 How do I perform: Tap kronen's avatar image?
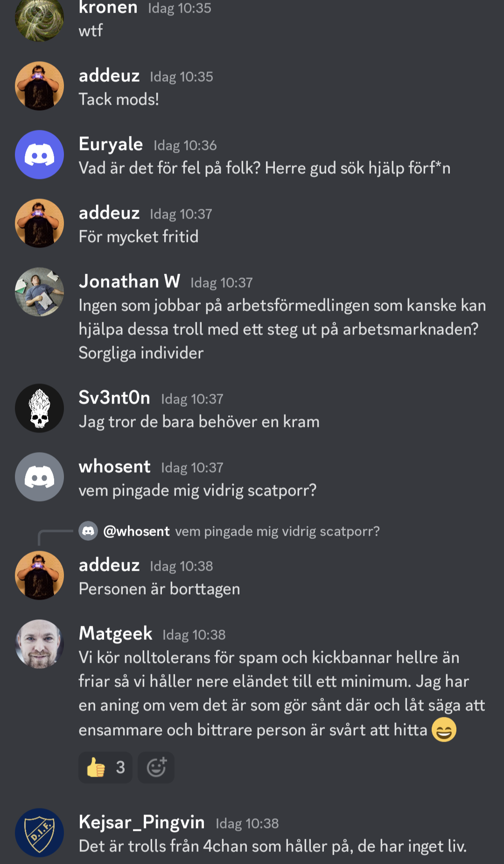[40, 19]
